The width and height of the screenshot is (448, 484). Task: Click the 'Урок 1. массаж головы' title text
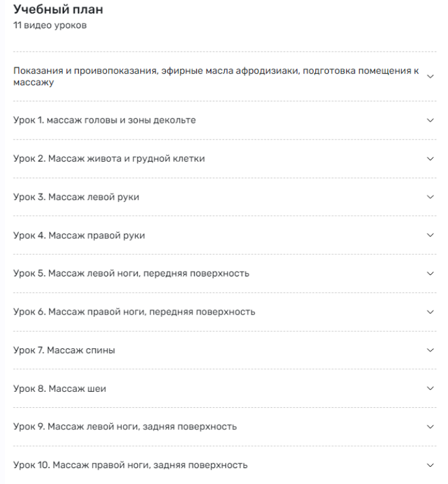(x=104, y=120)
